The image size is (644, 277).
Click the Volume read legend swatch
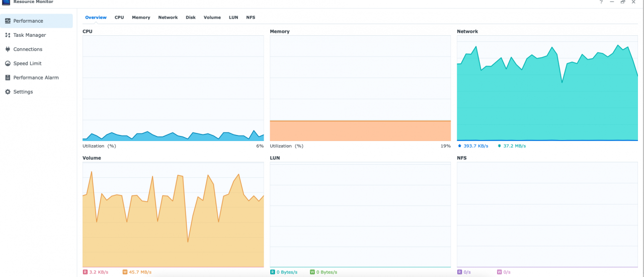coord(85,272)
